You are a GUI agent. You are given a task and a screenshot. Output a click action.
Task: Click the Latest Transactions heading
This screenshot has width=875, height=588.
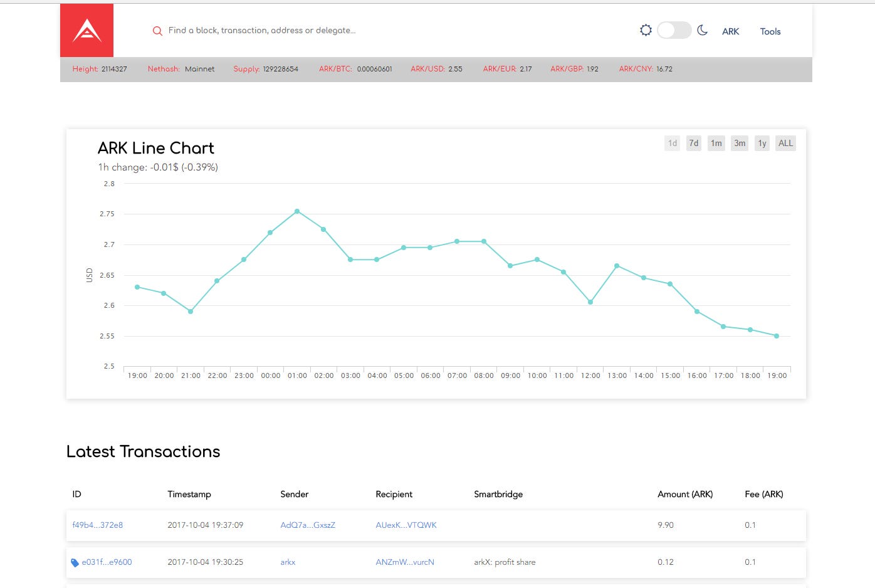click(x=144, y=451)
